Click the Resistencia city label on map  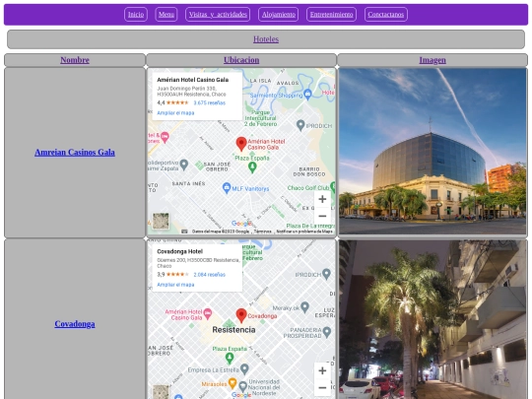tap(233, 330)
